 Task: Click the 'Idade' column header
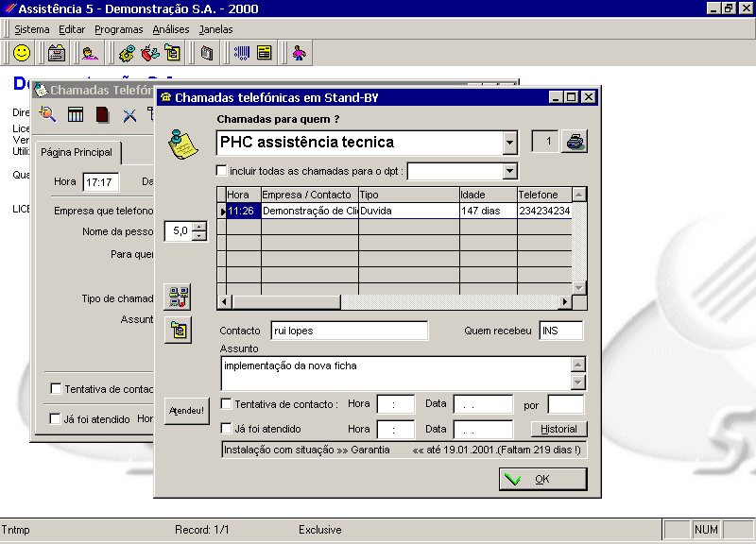[489, 195]
